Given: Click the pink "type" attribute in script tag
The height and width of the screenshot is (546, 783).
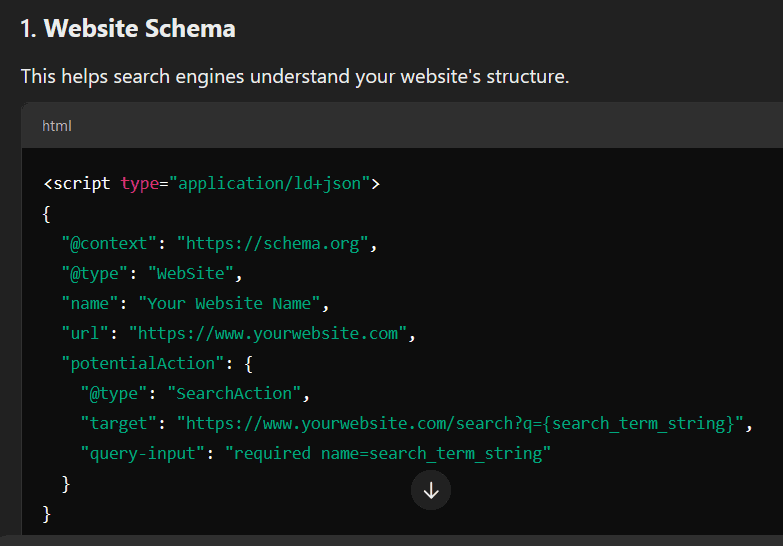Looking at the screenshot, I should click(x=141, y=183).
